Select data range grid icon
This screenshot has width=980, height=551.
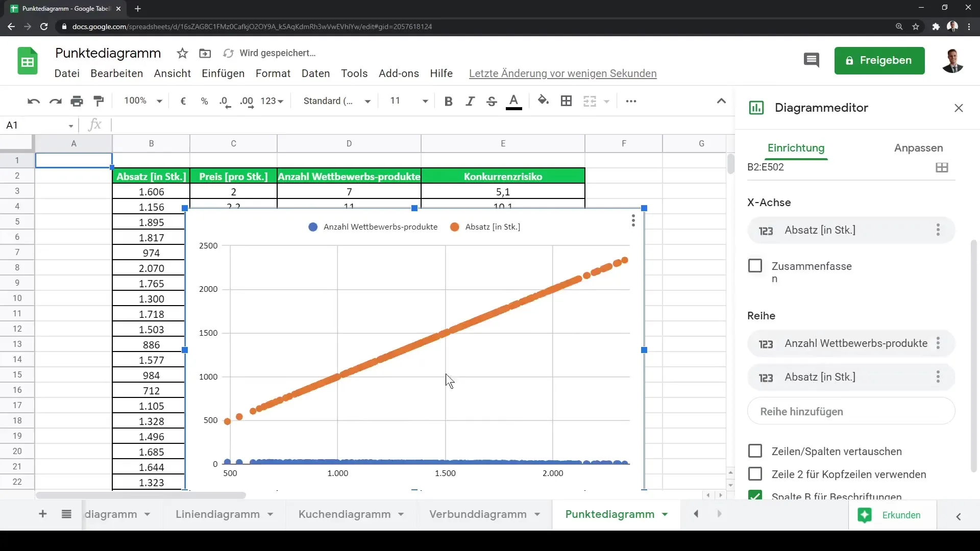(x=942, y=167)
